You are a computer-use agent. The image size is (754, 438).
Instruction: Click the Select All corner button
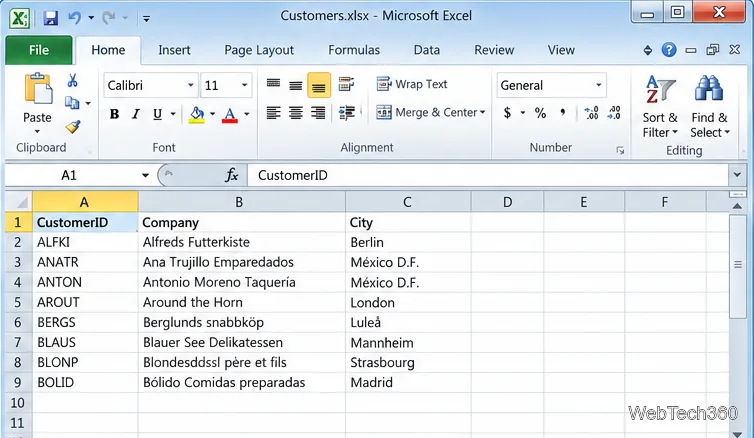click(19, 202)
